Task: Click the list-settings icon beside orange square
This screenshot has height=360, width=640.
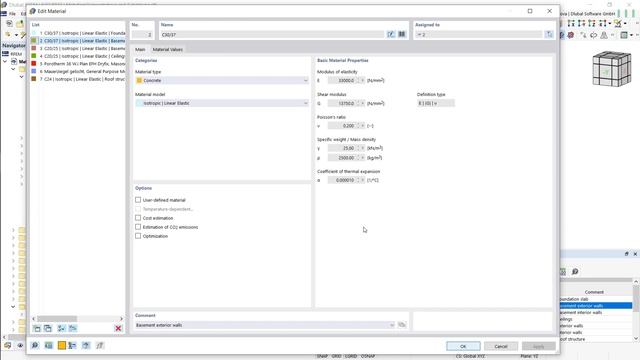Action: click(72, 346)
